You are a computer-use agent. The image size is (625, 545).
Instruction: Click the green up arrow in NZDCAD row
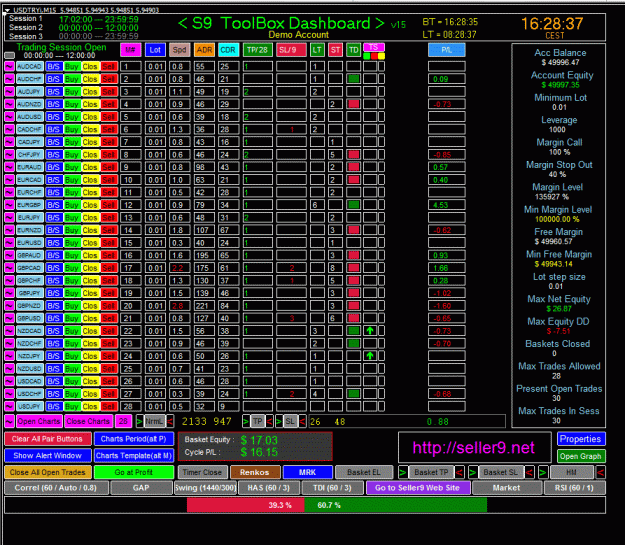(370, 331)
